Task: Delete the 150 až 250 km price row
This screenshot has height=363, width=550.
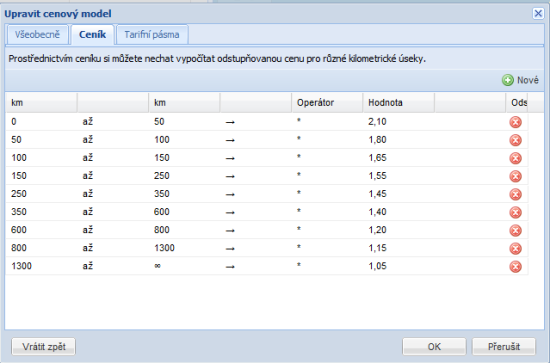Action: (515, 176)
